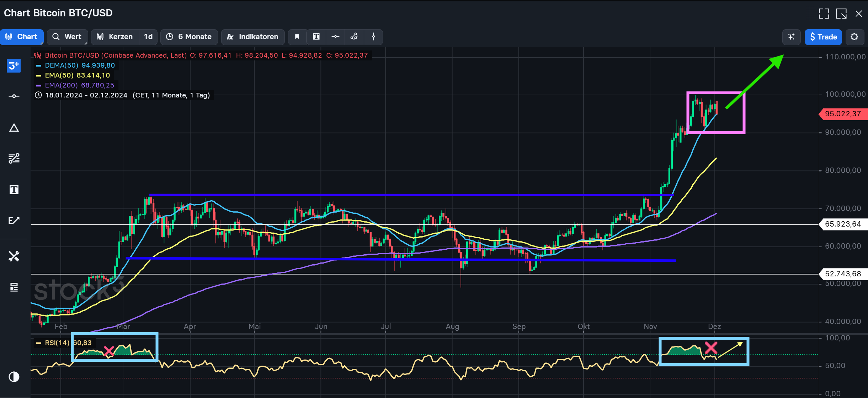Select the text tool in top toolbar

(x=316, y=37)
